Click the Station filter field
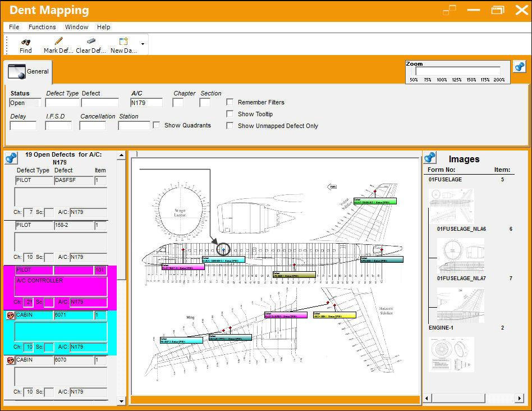 point(134,126)
